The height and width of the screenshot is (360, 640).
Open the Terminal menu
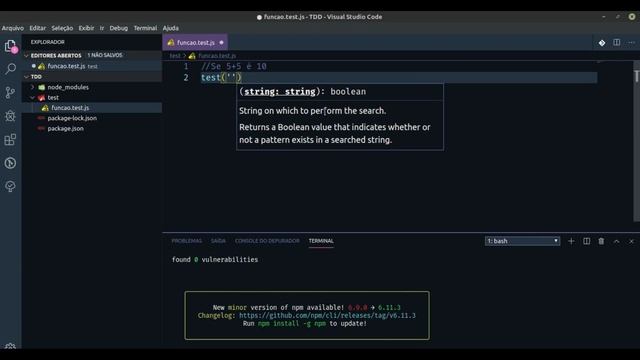click(145, 28)
